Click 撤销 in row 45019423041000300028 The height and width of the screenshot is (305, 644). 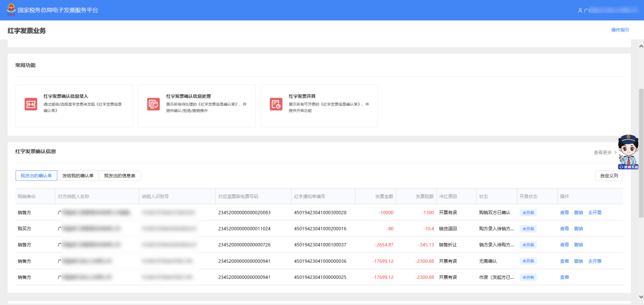(x=578, y=213)
